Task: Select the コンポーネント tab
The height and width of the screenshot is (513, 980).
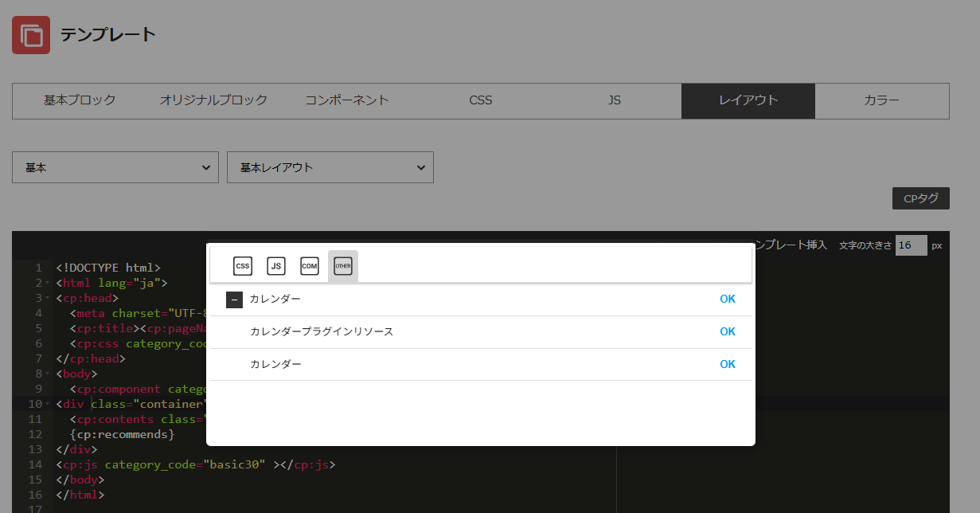Action: tap(347, 100)
